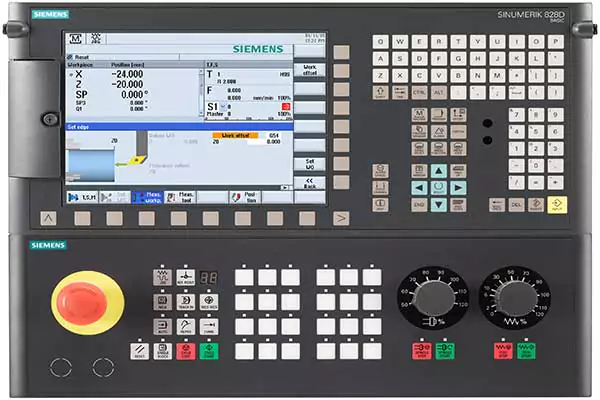Screen dimensions: 600x400
Task: Tap the Set WO vertical softkey
Action: pos(309,164)
